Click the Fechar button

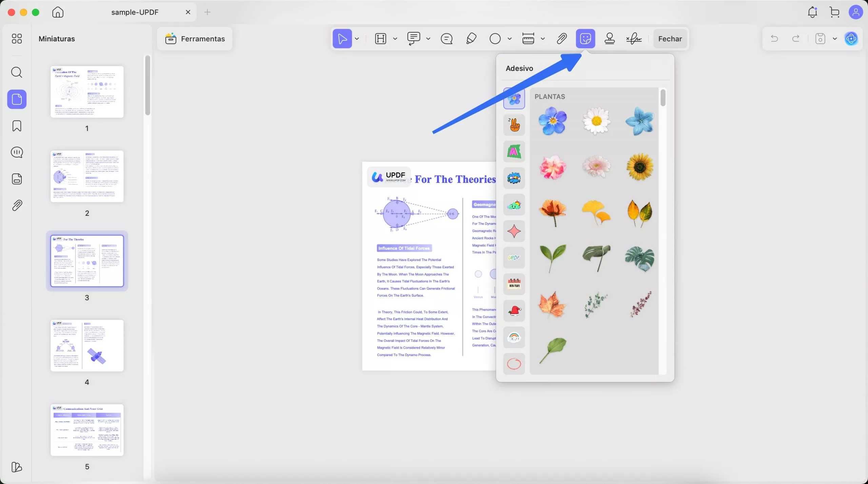[x=670, y=39]
